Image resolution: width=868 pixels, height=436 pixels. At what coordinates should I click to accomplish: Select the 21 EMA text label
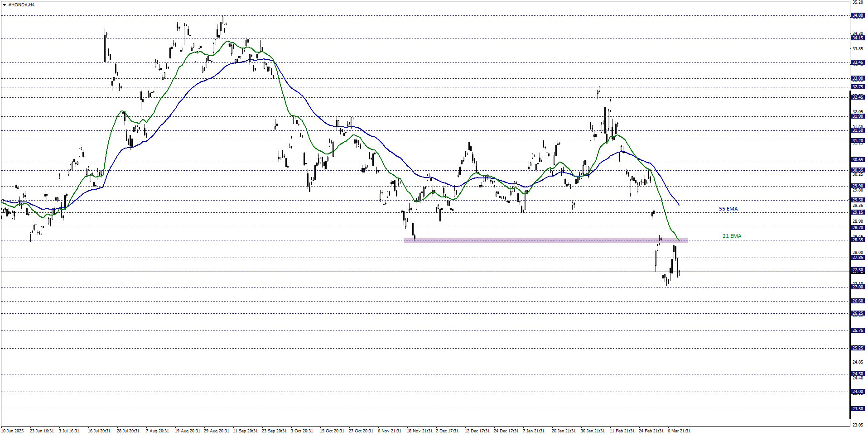click(732, 236)
